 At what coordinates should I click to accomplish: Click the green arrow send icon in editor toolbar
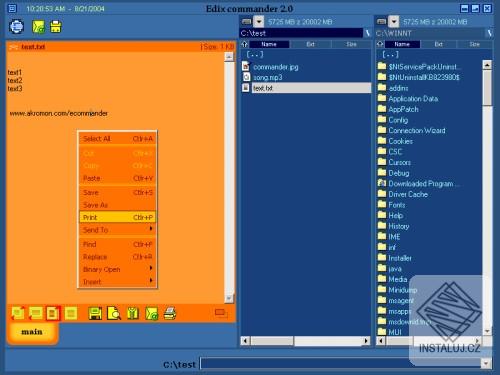click(152, 313)
